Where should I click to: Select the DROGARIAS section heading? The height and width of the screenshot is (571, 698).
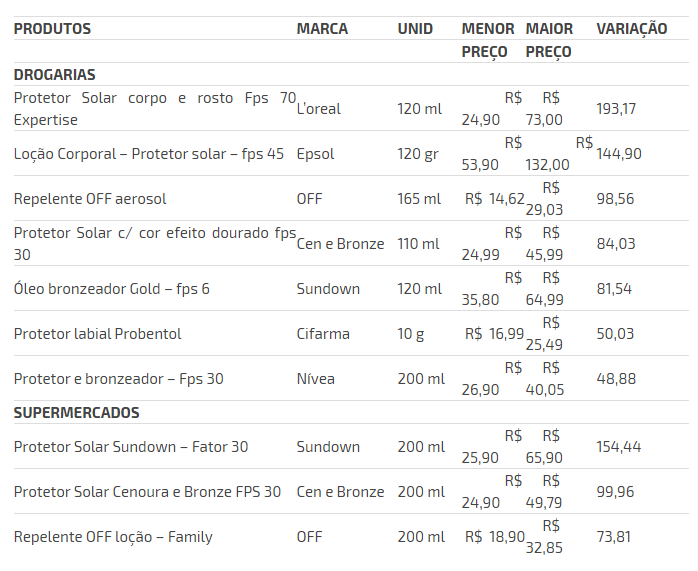[x=55, y=75]
